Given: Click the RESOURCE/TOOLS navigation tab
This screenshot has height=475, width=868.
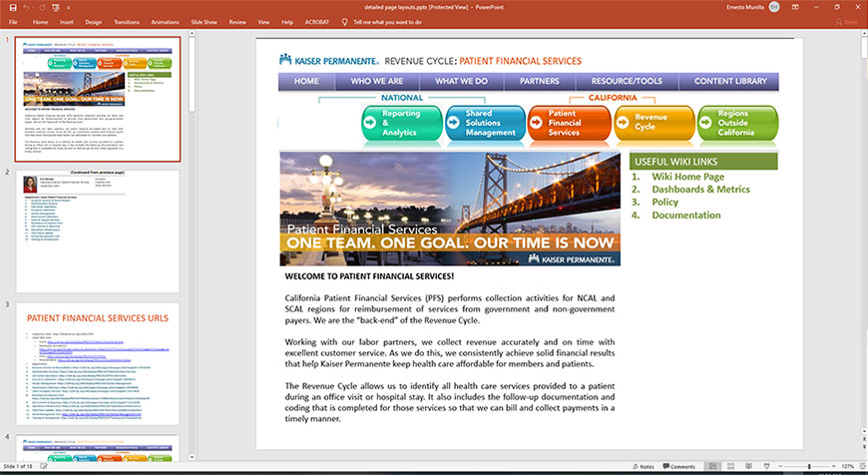Looking at the screenshot, I should pos(627,81).
